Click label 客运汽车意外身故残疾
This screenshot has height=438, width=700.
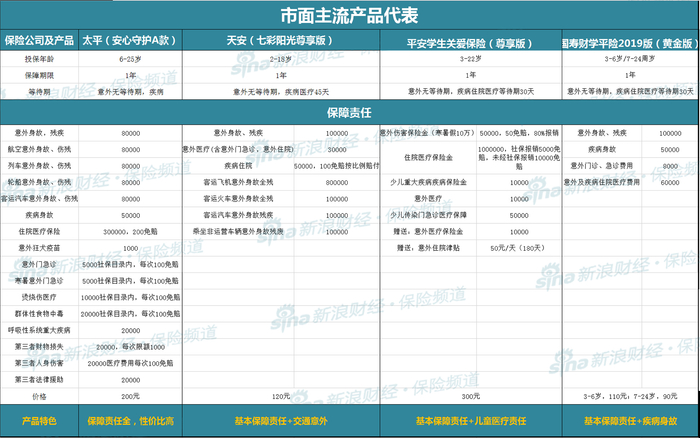tap(238, 215)
